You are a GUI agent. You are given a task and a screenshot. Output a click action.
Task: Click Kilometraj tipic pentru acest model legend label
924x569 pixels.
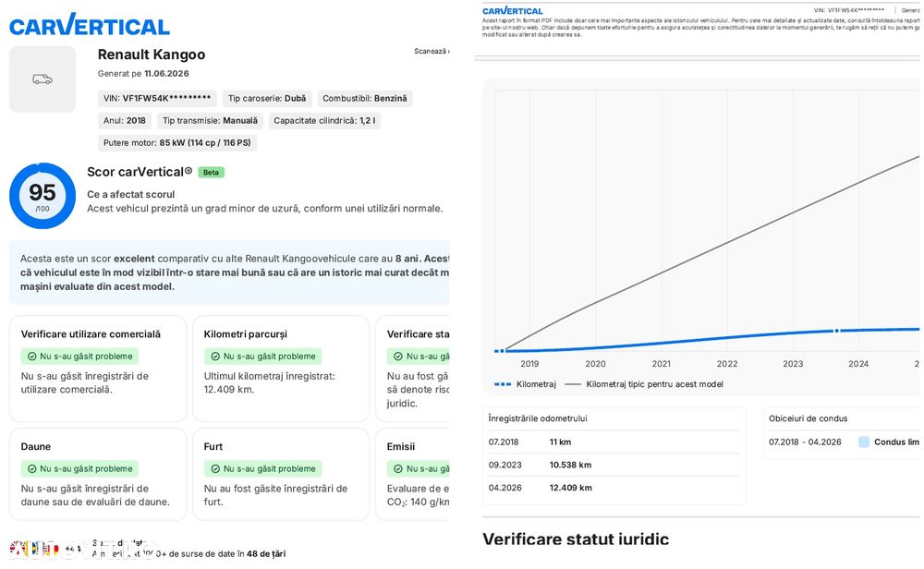coord(655,384)
